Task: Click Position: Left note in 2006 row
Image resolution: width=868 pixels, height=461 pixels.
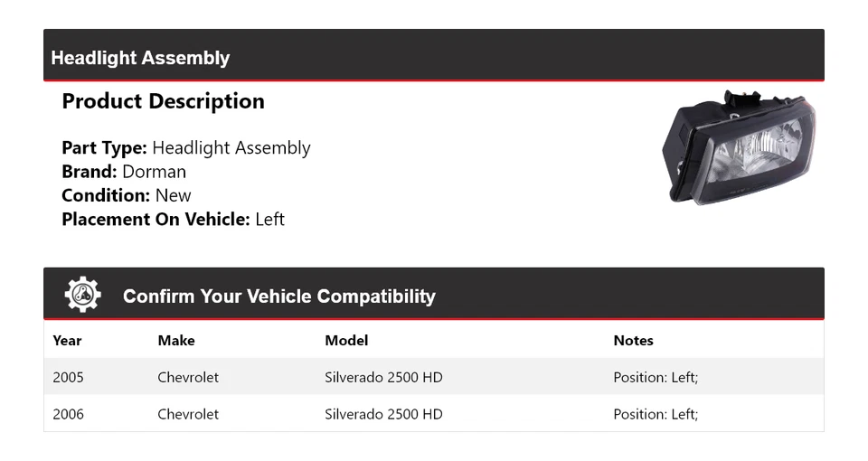Action: point(656,414)
